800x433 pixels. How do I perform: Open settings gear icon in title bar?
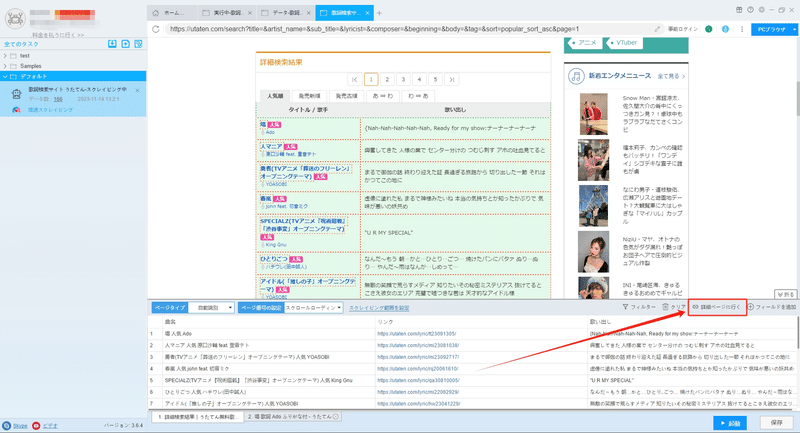pyautogui.click(x=762, y=10)
